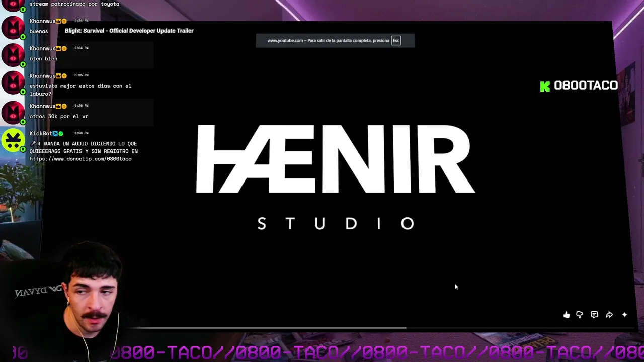
Task: Click the green Kick logo by 0800TACO
Action: [545, 86]
